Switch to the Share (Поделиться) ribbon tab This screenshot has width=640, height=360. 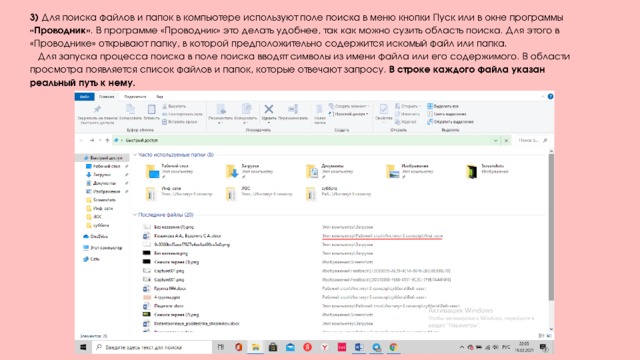135,97
